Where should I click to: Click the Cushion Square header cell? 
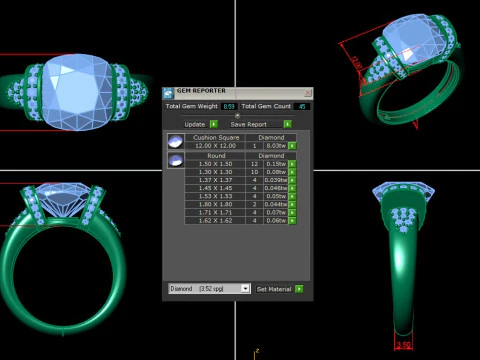pyautogui.click(x=216, y=137)
